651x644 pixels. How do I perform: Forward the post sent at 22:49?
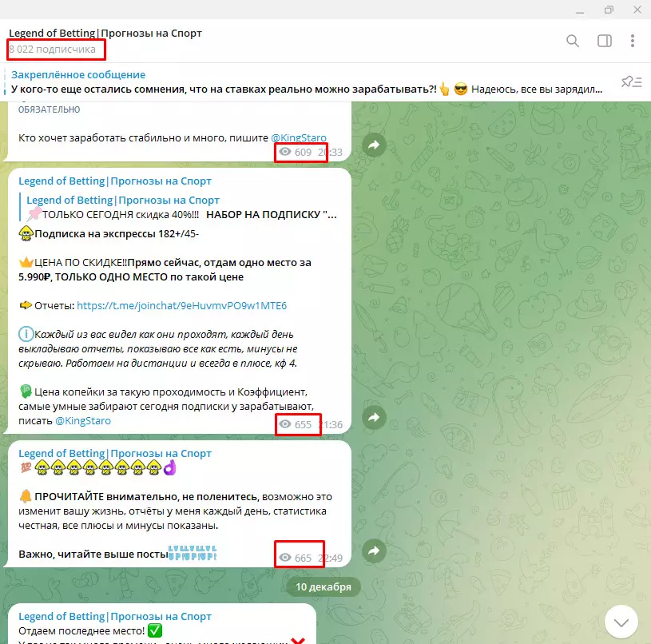pyautogui.click(x=374, y=551)
